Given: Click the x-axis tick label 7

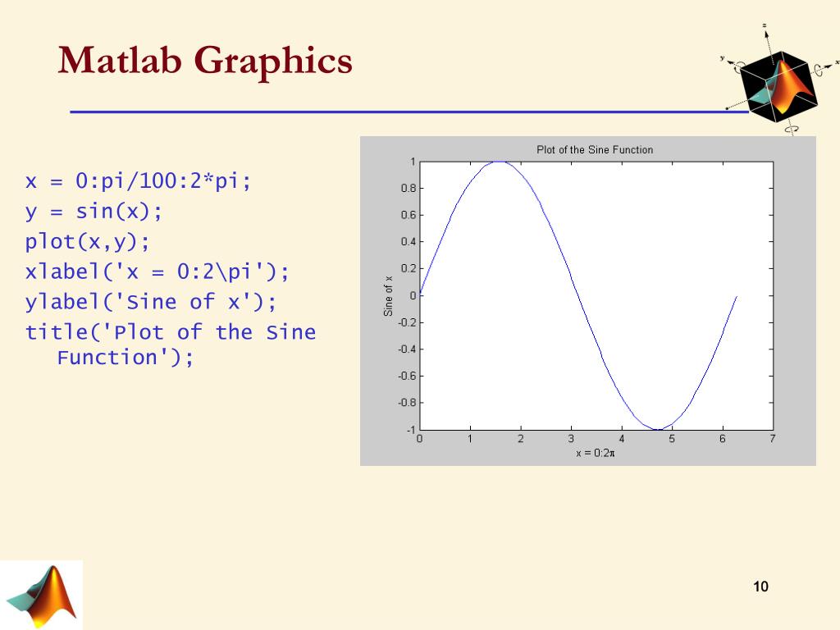Looking at the screenshot, I should [x=773, y=439].
